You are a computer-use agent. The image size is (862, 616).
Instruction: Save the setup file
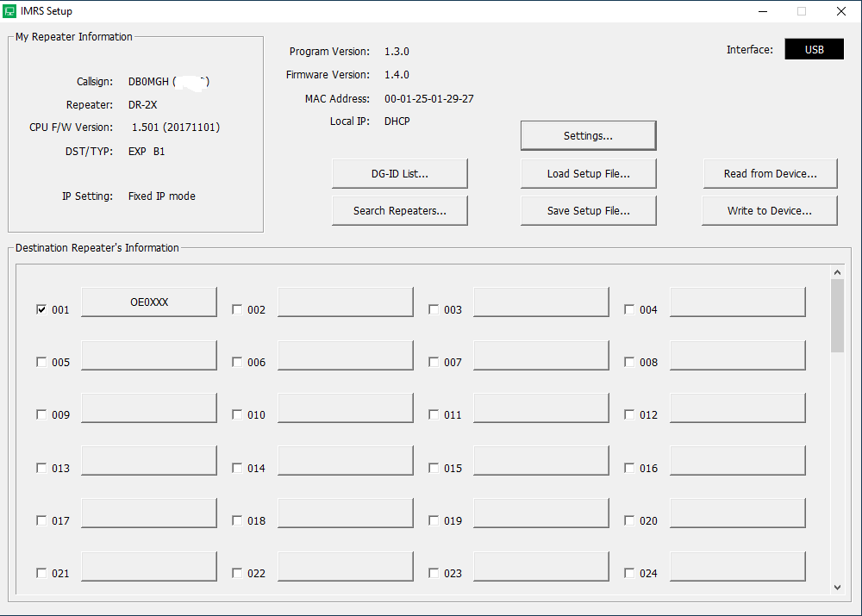(588, 211)
